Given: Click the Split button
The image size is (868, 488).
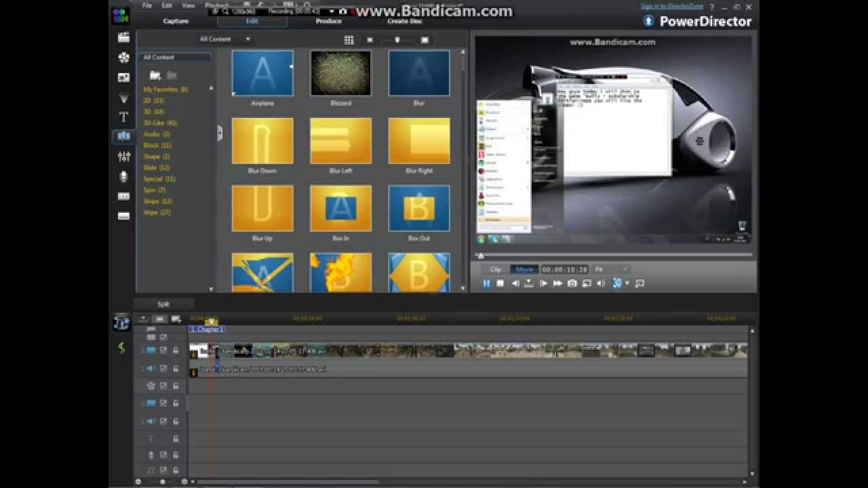Looking at the screenshot, I should (x=163, y=304).
